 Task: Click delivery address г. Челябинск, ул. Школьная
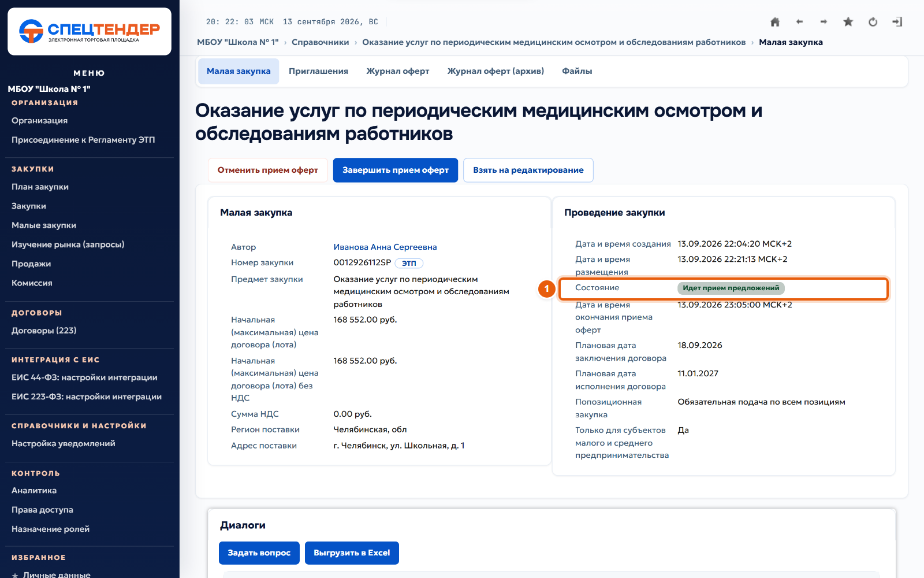click(x=399, y=446)
